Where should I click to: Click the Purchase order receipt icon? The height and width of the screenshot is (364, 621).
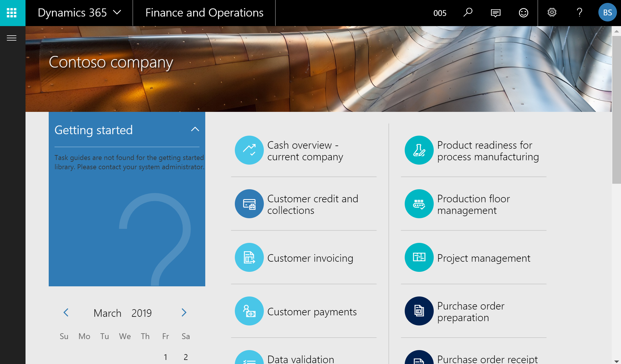click(x=419, y=358)
